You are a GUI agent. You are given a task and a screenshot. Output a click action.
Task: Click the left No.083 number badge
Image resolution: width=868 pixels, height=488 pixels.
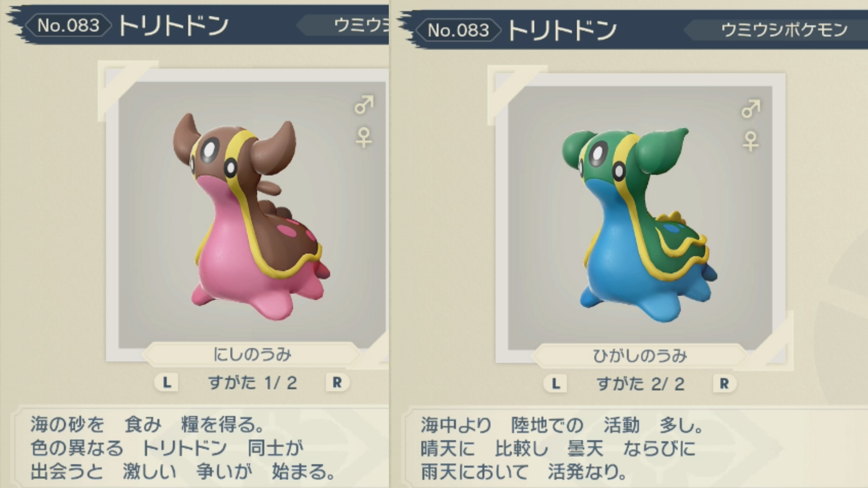[x=68, y=25]
